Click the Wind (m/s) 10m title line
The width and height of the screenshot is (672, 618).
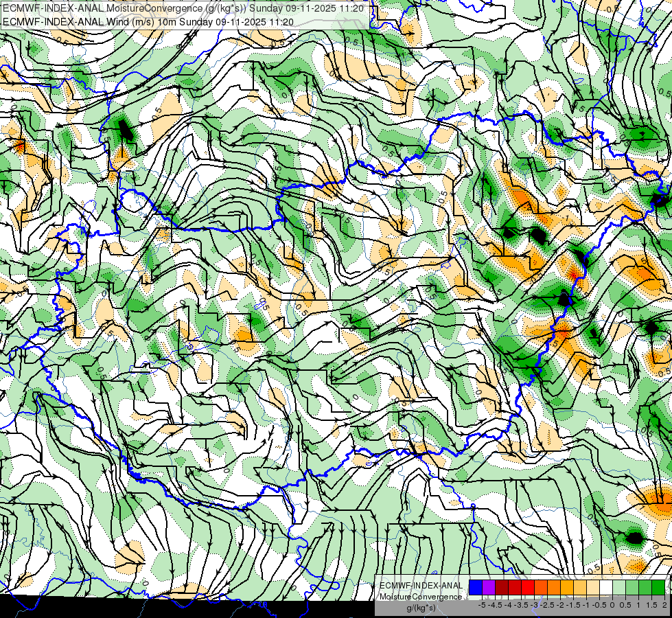point(148,21)
